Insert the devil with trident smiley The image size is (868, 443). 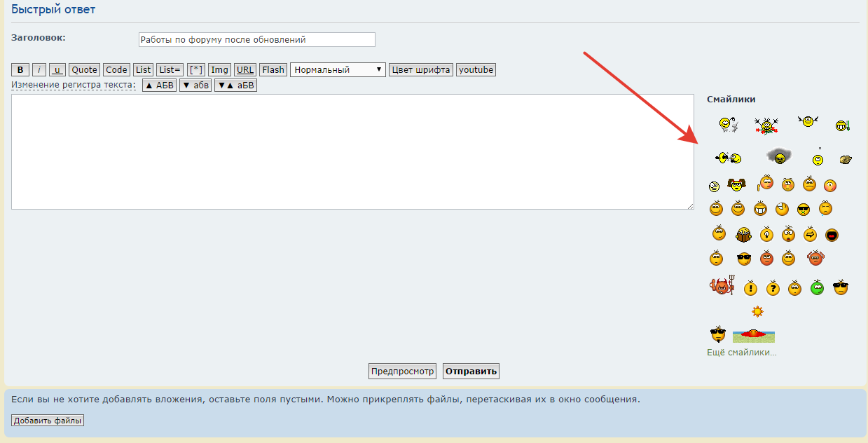pyautogui.click(x=721, y=286)
